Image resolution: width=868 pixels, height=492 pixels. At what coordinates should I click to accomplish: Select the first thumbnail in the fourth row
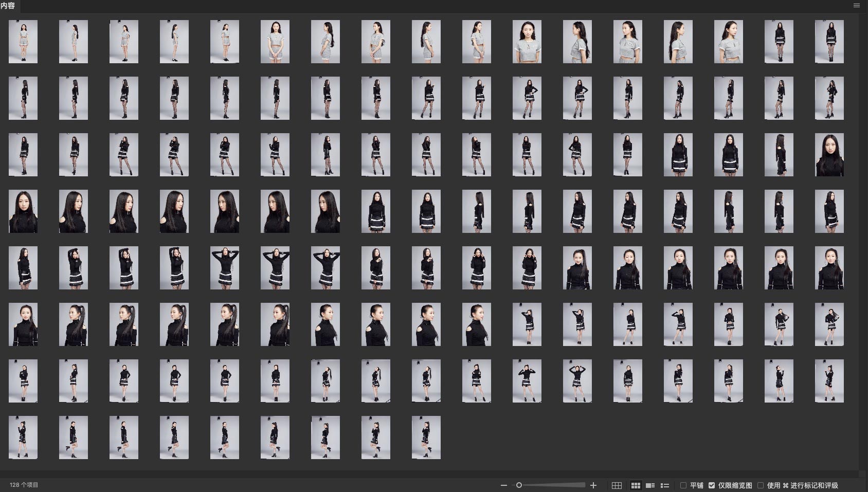pyautogui.click(x=23, y=211)
